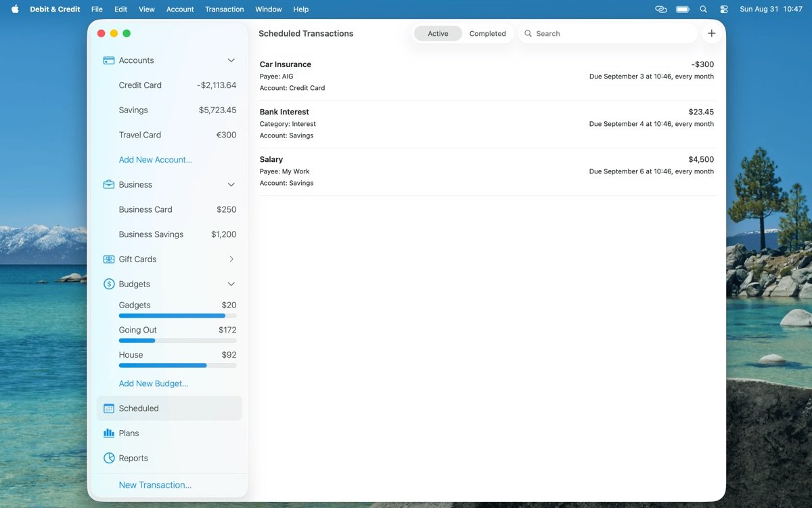Open Plans via its bar chart icon

click(108, 433)
